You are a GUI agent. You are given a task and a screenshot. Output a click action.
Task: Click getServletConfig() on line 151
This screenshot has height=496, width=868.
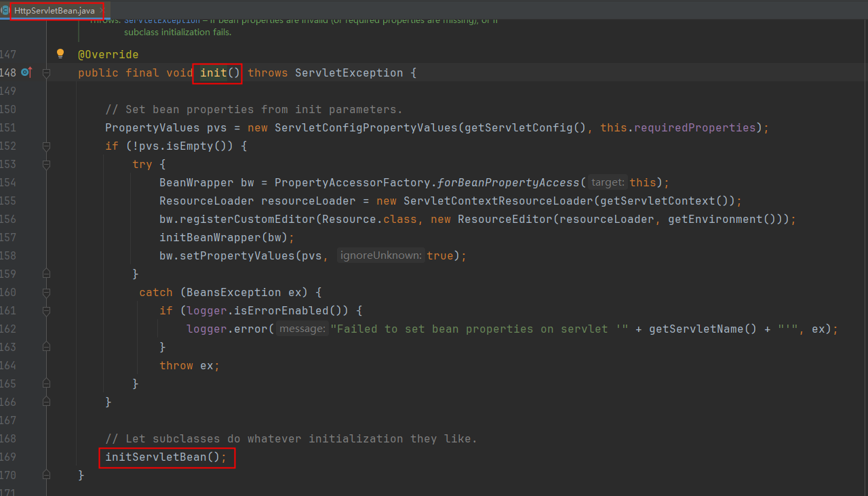point(525,127)
